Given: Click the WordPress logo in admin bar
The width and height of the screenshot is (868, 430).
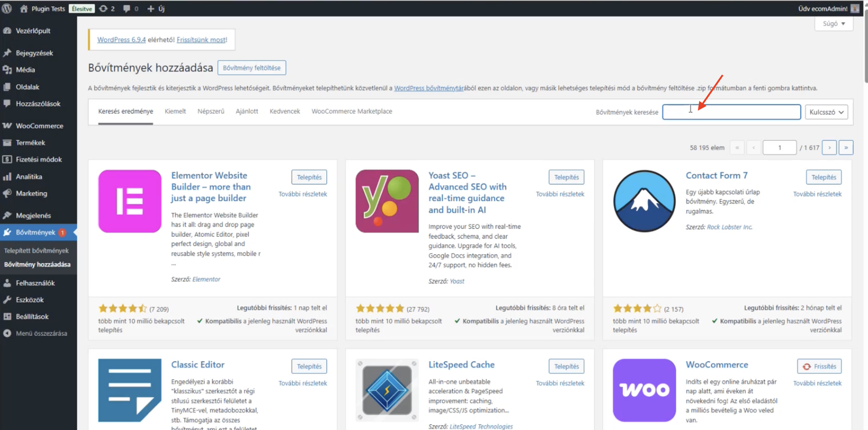Looking at the screenshot, I should 7,9.
